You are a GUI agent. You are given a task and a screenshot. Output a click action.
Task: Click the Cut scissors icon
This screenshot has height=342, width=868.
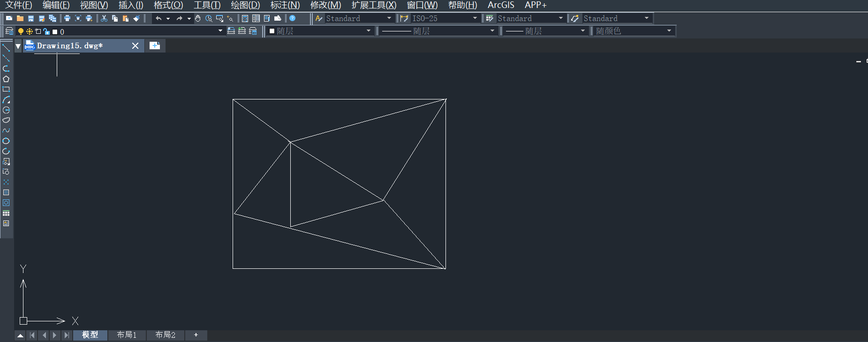point(104,18)
